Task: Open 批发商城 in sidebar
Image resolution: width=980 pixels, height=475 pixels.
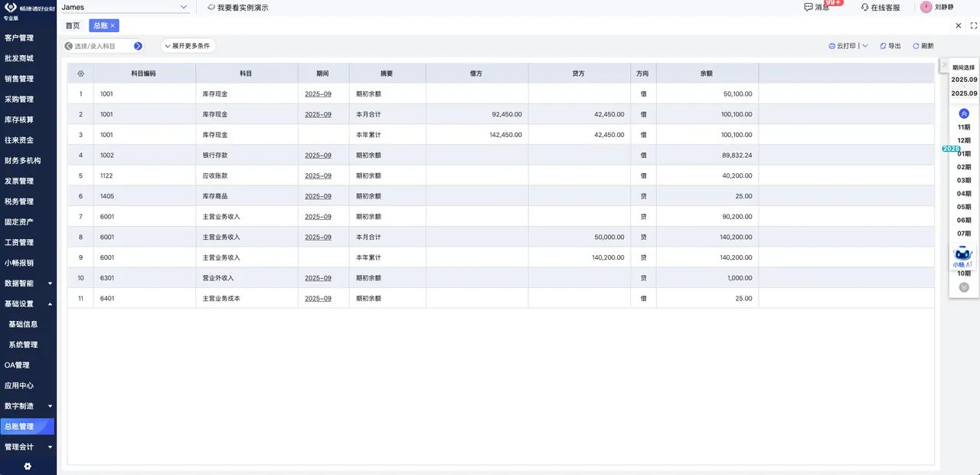Action: click(19, 58)
